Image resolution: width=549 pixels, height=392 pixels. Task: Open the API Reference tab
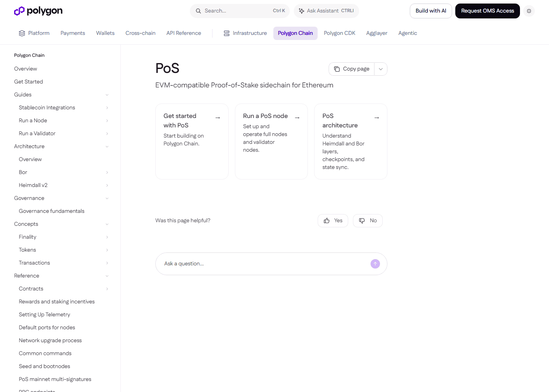pyautogui.click(x=184, y=33)
